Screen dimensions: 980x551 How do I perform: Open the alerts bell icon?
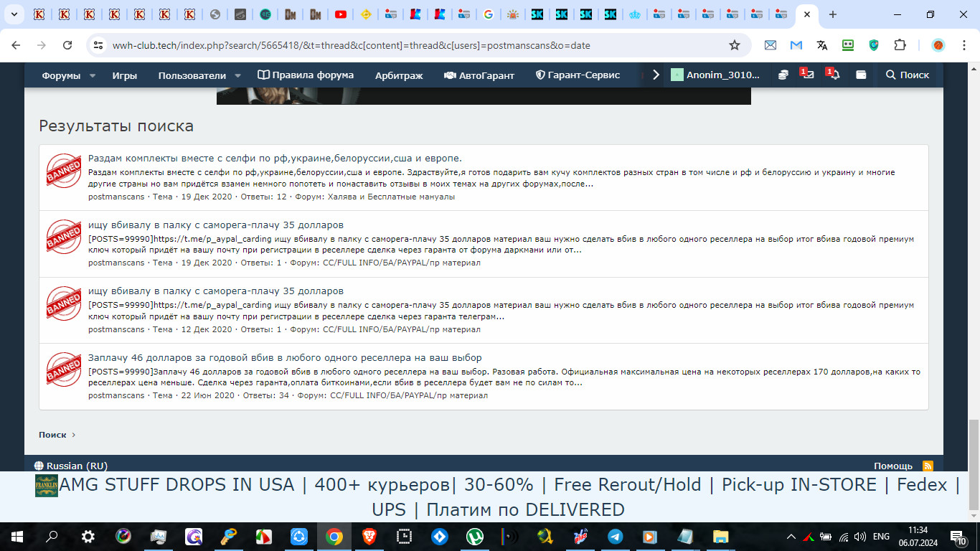click(x=833, y=75)
